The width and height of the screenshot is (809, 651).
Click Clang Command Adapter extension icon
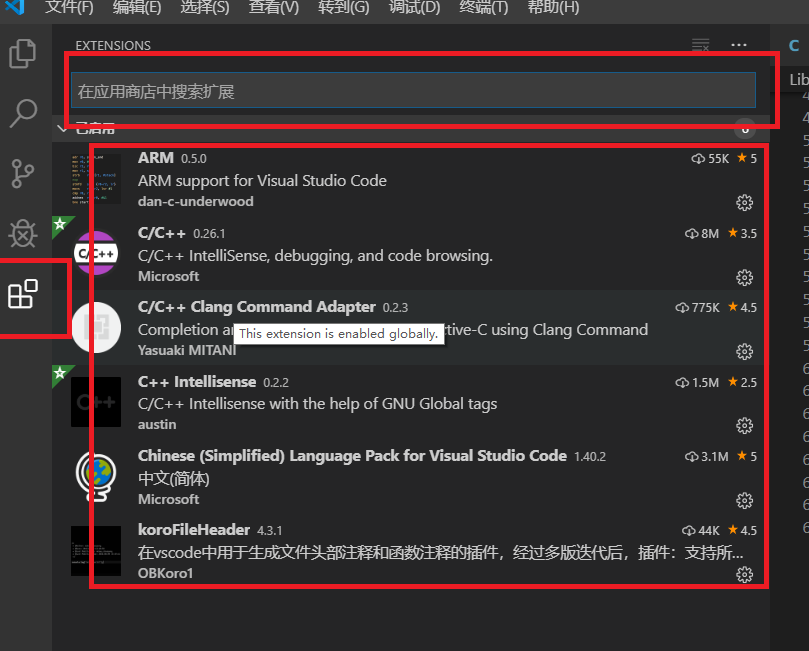click(x=96, y=328)
